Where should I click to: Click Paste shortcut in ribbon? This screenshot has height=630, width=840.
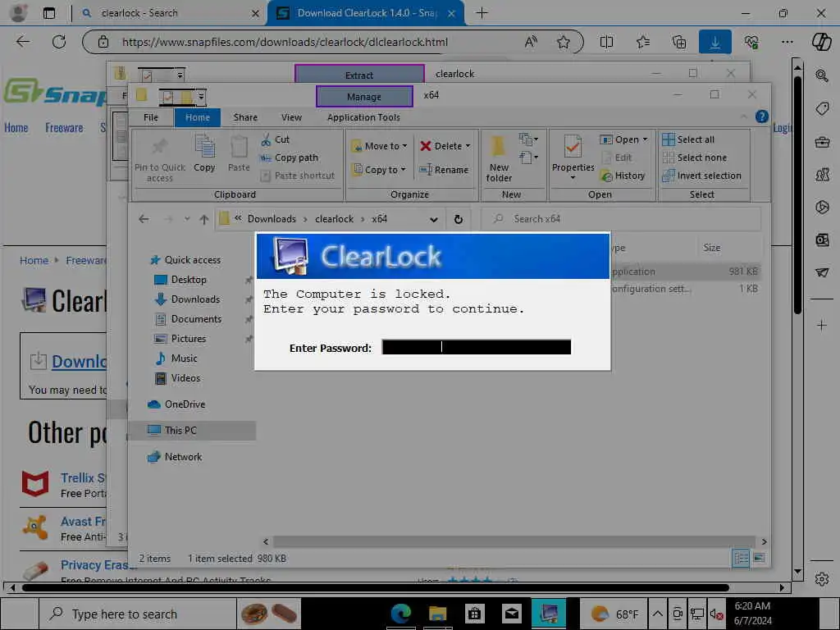(x=297, y=176)
